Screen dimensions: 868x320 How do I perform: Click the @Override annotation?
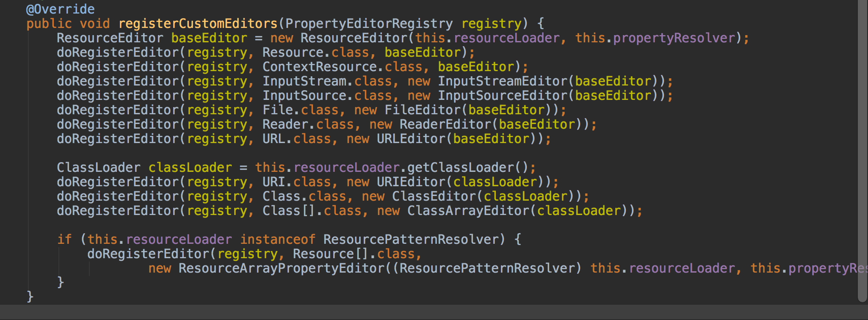coord(61,9)
